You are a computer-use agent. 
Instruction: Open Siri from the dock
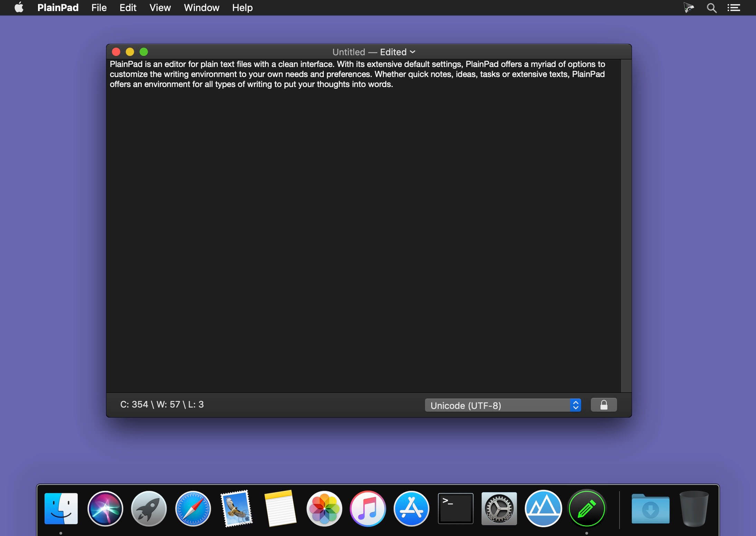105,508
